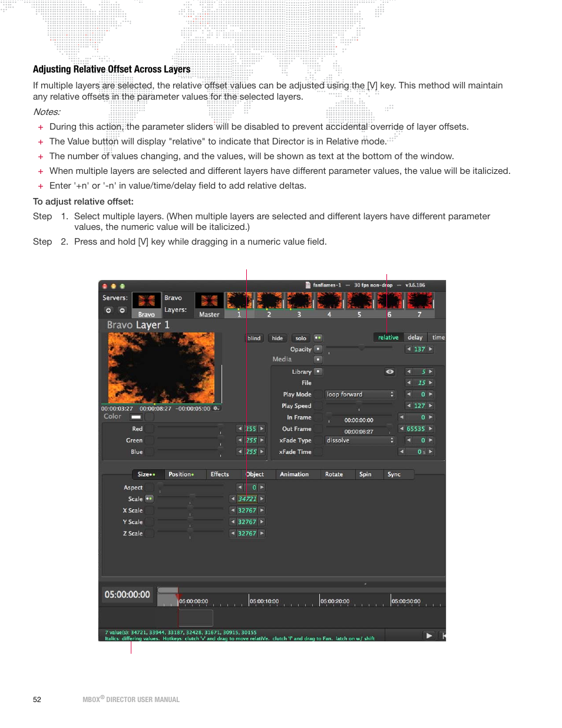Select the Bravo server thumbnail
Viewport: 562px width, 728px height.
[x=146, y=305]
